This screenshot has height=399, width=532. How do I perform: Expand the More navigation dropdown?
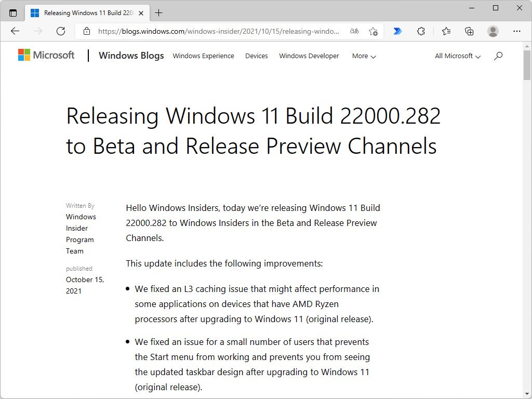coord(363,56)
